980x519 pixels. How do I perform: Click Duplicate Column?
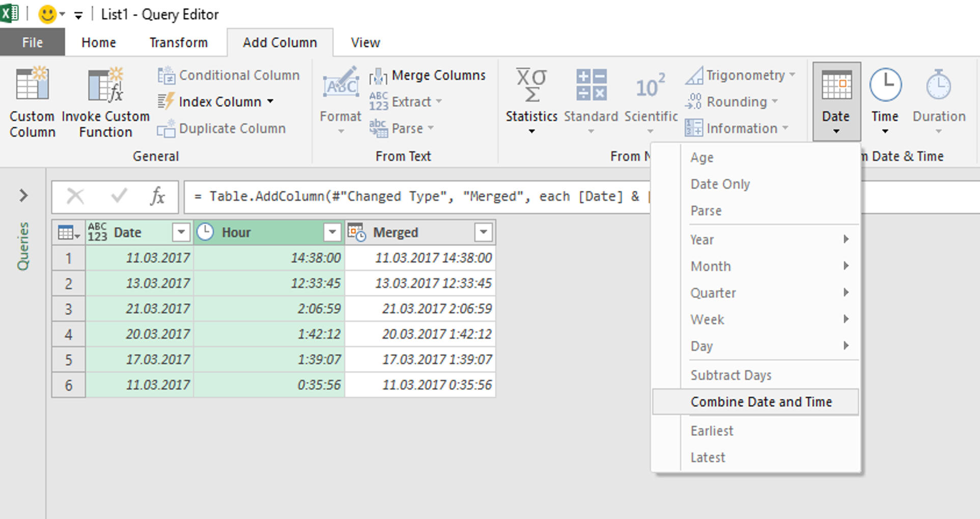pos(221,129)
